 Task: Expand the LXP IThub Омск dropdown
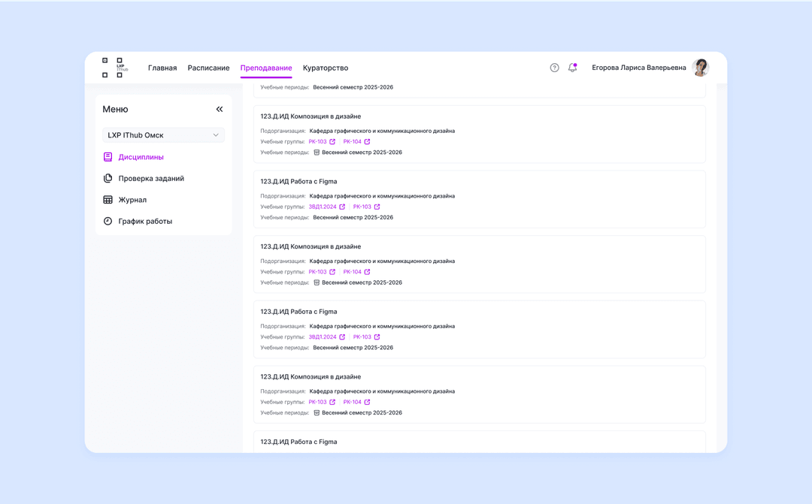click(164, 135)
